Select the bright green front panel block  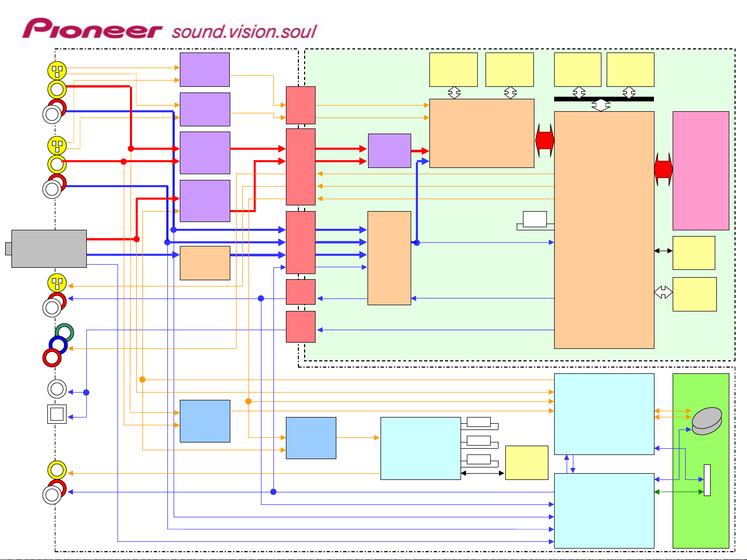pos(701,461)
